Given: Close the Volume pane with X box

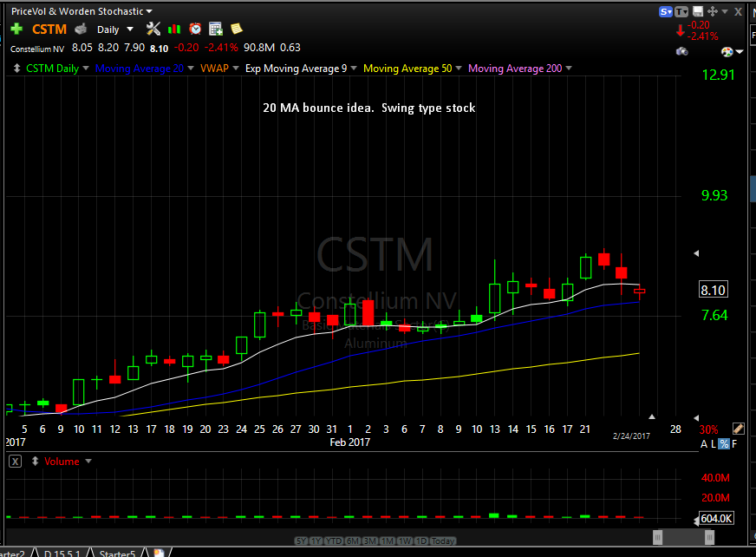Looking at the screenshot, I should (16, 462).
